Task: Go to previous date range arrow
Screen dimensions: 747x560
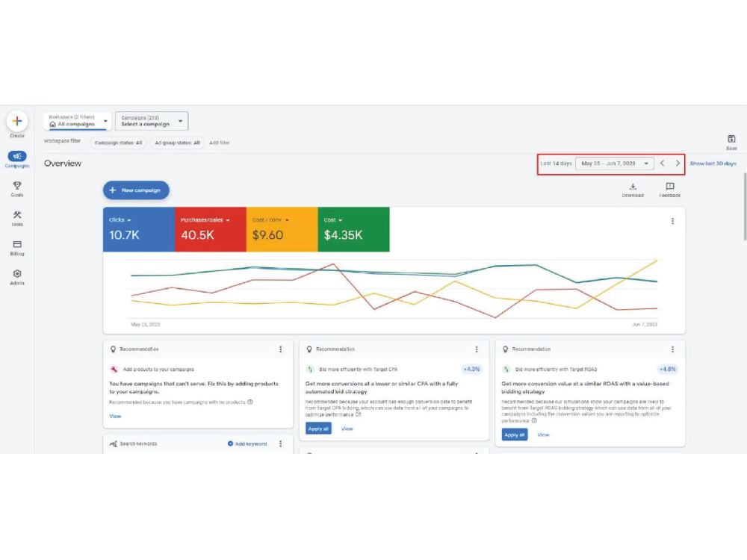Action: pyautogui.click(x=662, y=164)
